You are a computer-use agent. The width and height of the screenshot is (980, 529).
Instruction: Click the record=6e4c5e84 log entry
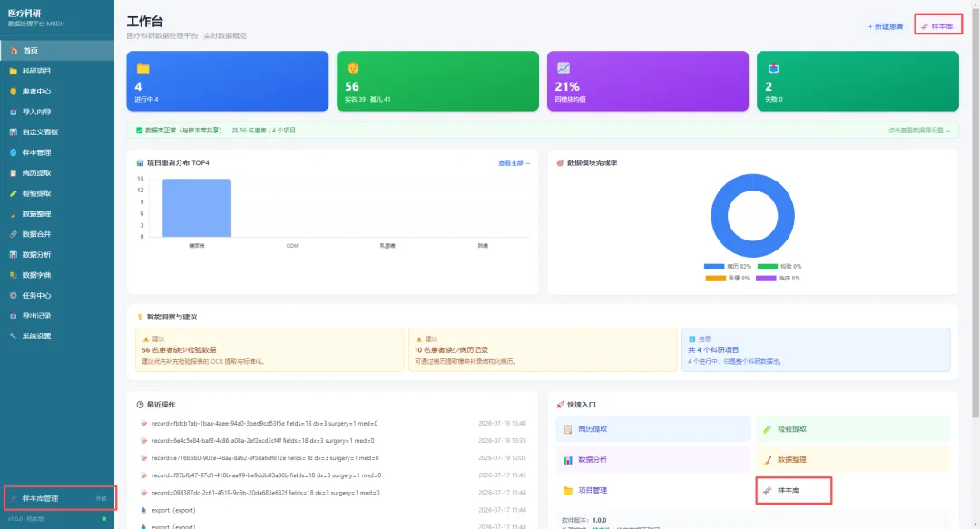[x=332, y=441]
